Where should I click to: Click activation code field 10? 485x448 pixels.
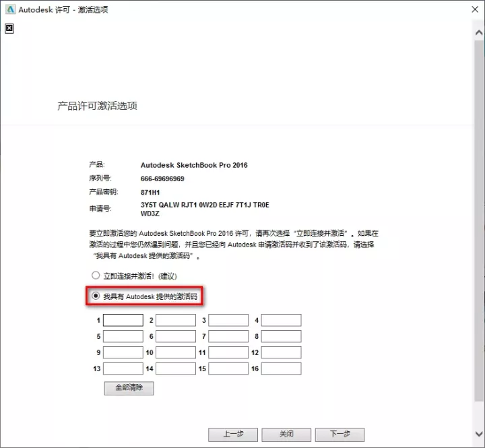tap(175, 352)
